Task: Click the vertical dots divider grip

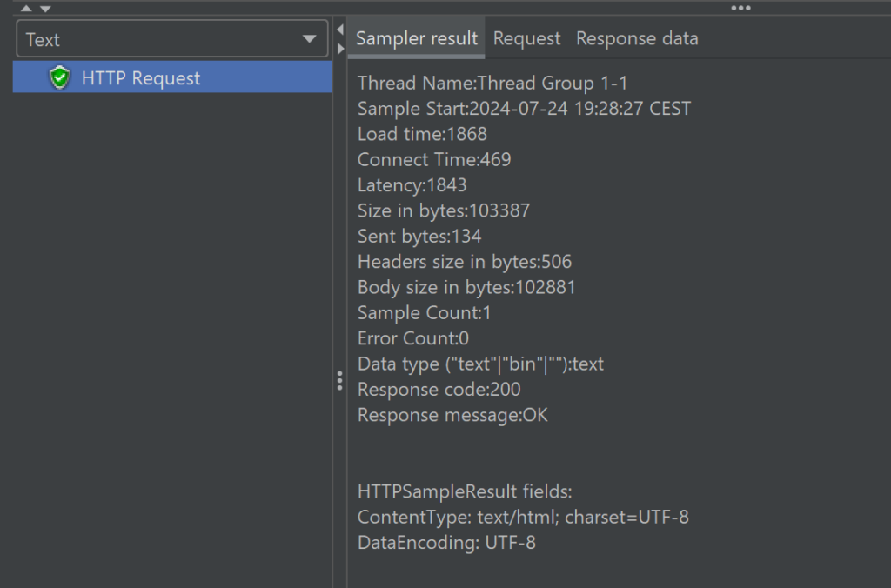Action: (339, 381)
